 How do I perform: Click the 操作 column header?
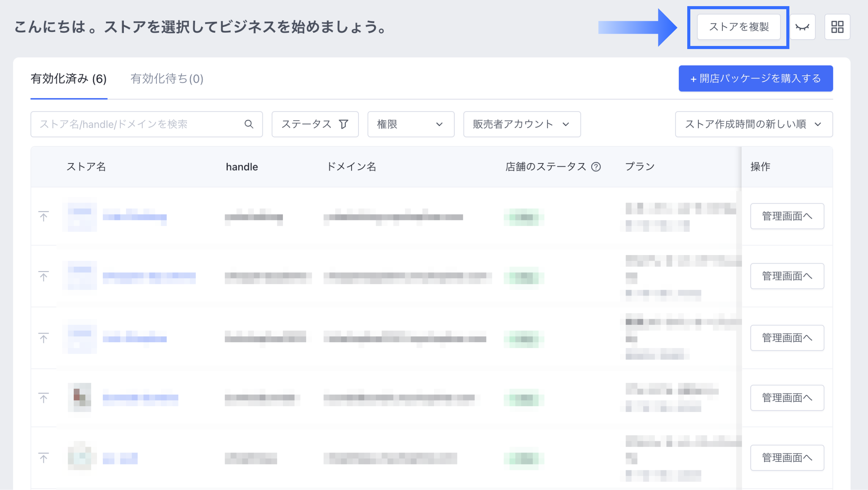pyautogui.click(x=760, y=167)
